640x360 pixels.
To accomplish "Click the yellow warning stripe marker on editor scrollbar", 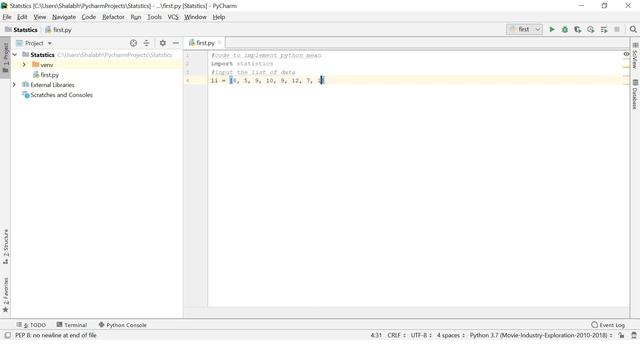I will point(626,67).
